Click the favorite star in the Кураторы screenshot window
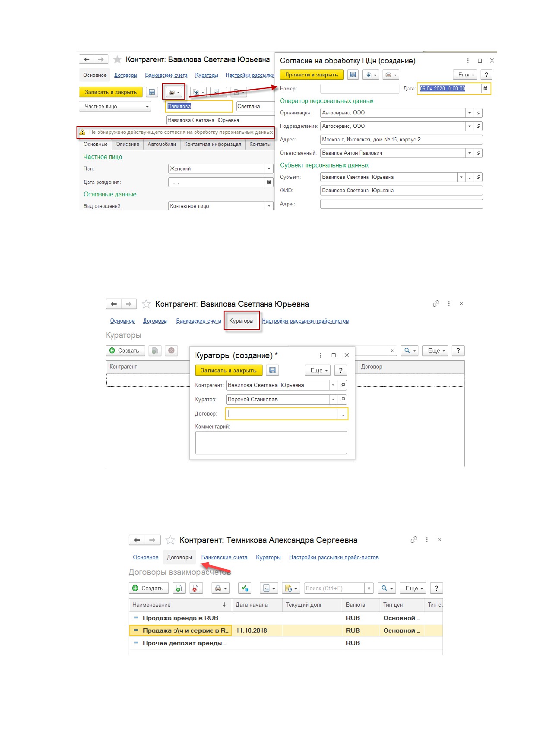The width and height of the screenshot is (535, 756). point(146,304)
